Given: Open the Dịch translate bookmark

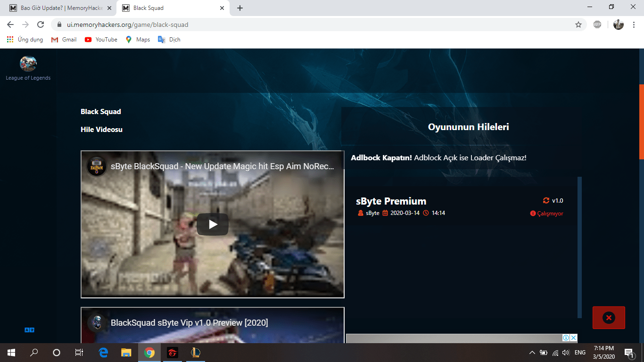Looking at the screenshot, I should (169, 40).
